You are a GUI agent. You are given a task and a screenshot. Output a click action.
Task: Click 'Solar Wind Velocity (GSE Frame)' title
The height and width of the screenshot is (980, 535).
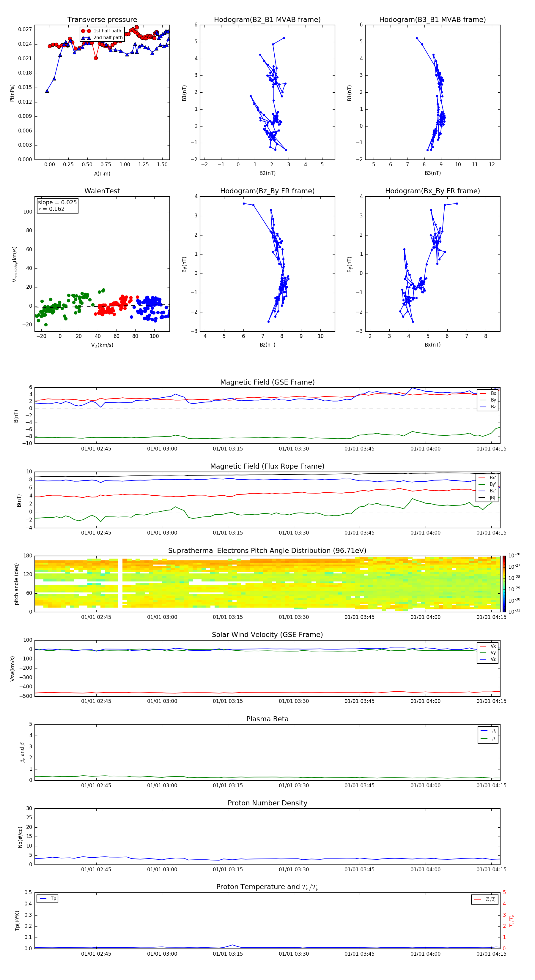267,635
